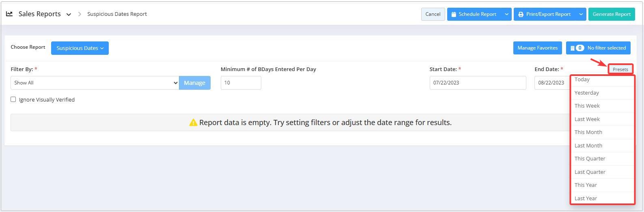Click the Generate Report button

[x=612, y=14]
